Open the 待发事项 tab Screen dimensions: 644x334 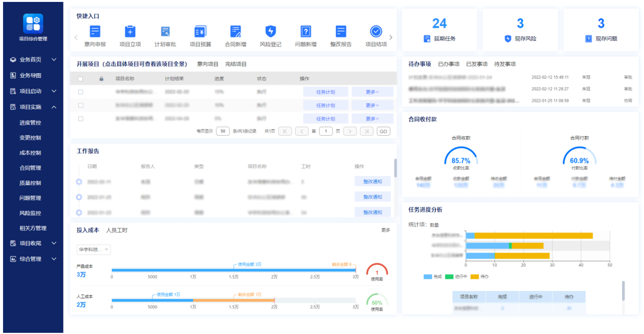click(x=505, y=64)
